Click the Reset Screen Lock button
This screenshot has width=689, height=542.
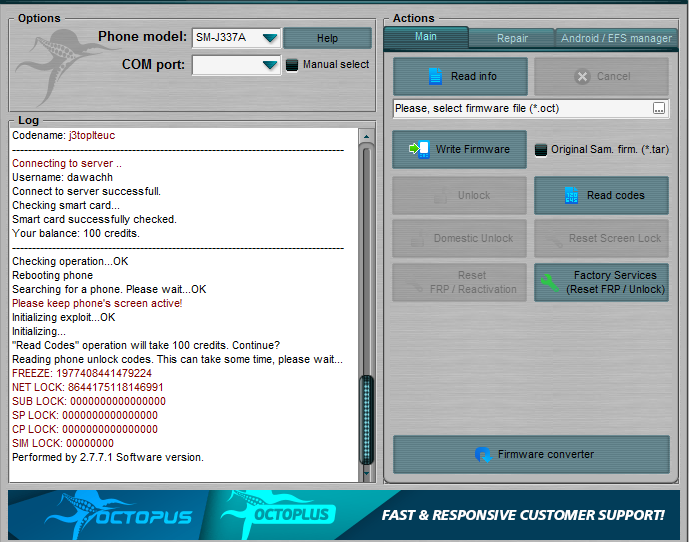601,238
